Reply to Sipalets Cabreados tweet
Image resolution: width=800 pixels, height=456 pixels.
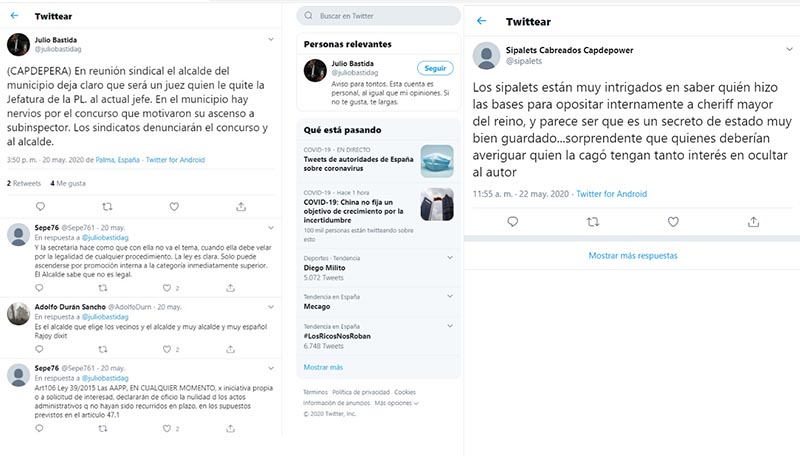513,222
